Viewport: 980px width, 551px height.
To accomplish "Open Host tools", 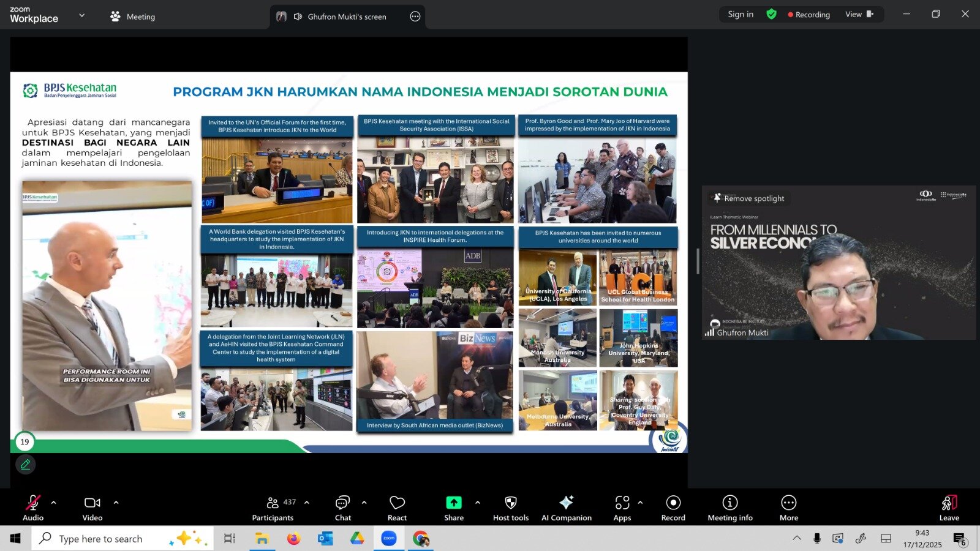I will (x=510, y=503).
